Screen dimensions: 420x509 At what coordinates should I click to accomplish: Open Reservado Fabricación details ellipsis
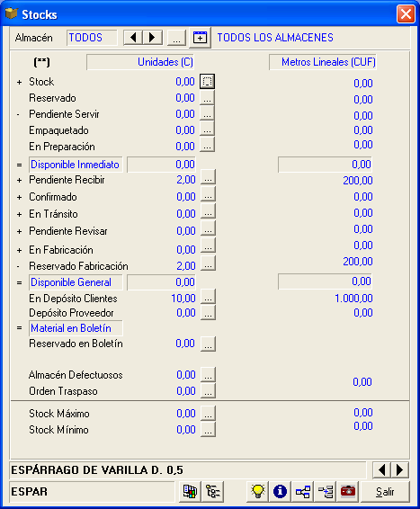tap(208, 263)
